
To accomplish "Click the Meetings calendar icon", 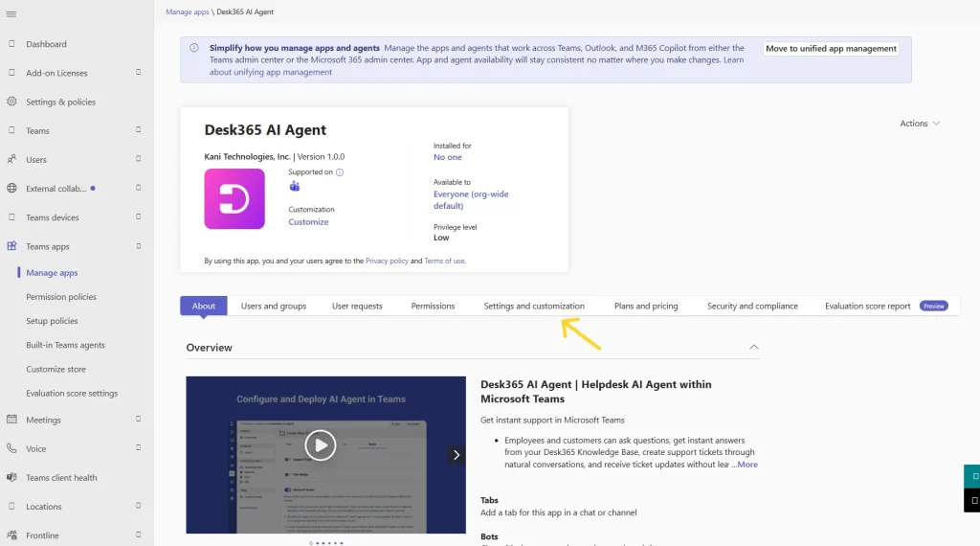I will [x=11, y=419].
